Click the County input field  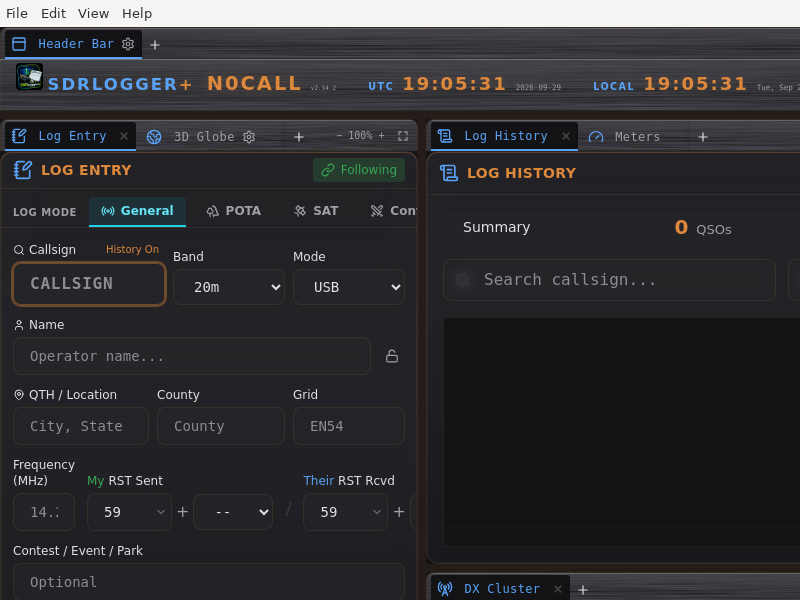[x=220, y=426]
